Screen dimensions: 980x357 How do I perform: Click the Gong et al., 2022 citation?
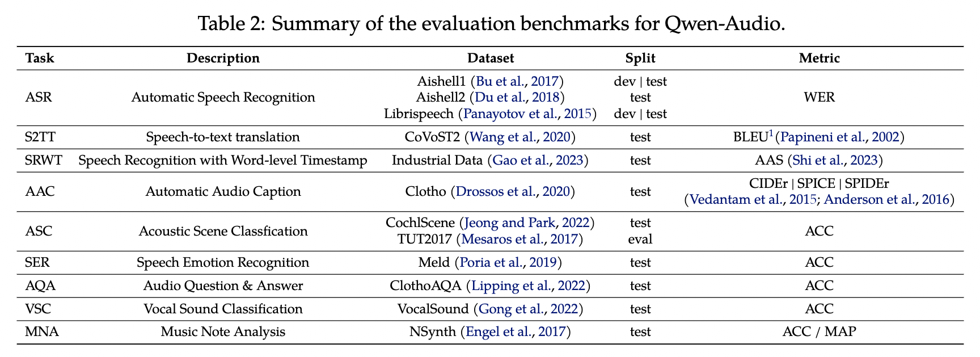(x=528, y=309)
